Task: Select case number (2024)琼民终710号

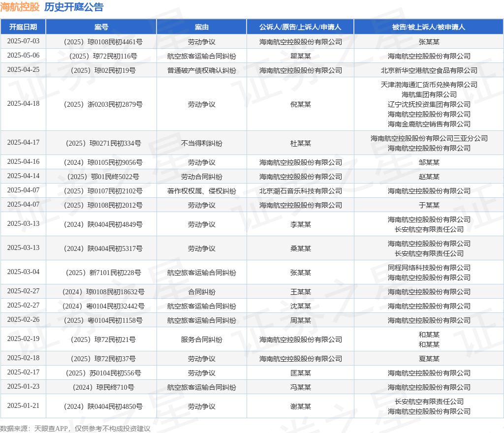Action: coord(101,387)
